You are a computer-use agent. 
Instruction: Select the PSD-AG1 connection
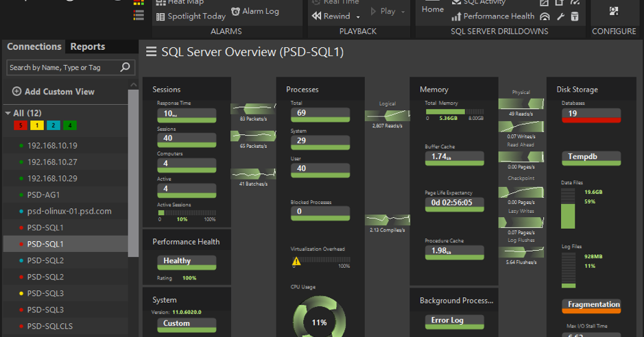(66, 195)
